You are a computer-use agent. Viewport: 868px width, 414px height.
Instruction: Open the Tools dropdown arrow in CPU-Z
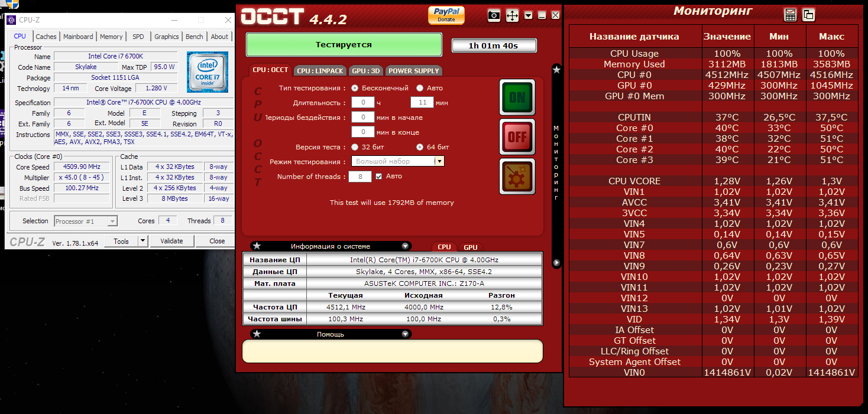point(142,241)
